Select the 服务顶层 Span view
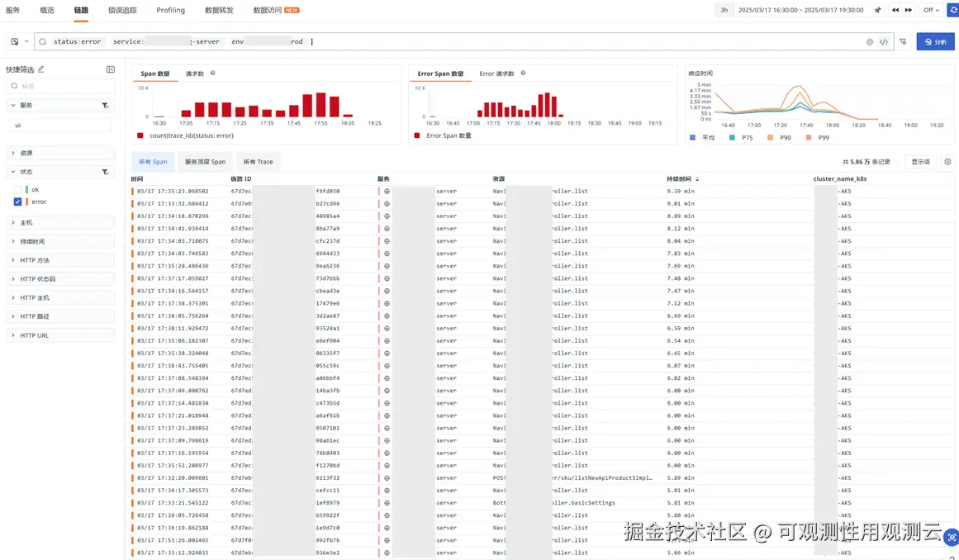This screenshot has width=959, height=560. point(206,162)
